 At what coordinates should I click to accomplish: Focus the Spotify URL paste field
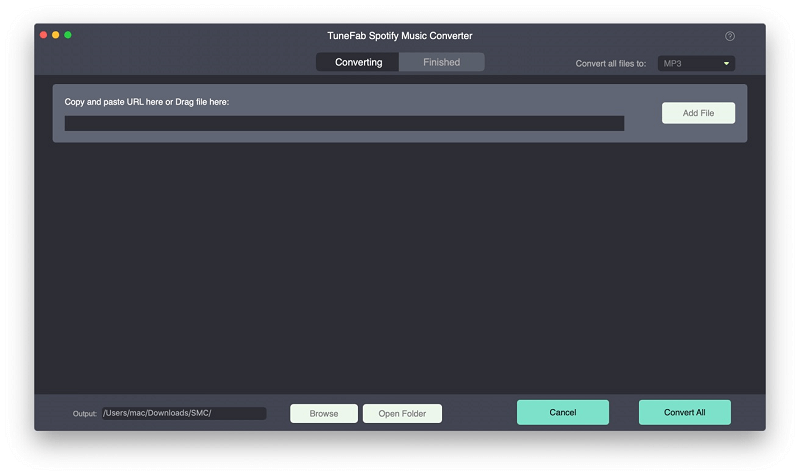pyautogui.click(x=344, y=124)
